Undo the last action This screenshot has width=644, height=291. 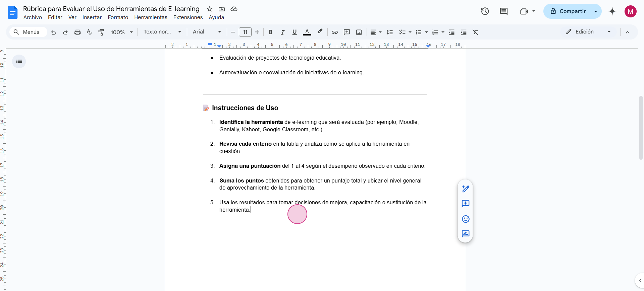(x=53, y=32)
